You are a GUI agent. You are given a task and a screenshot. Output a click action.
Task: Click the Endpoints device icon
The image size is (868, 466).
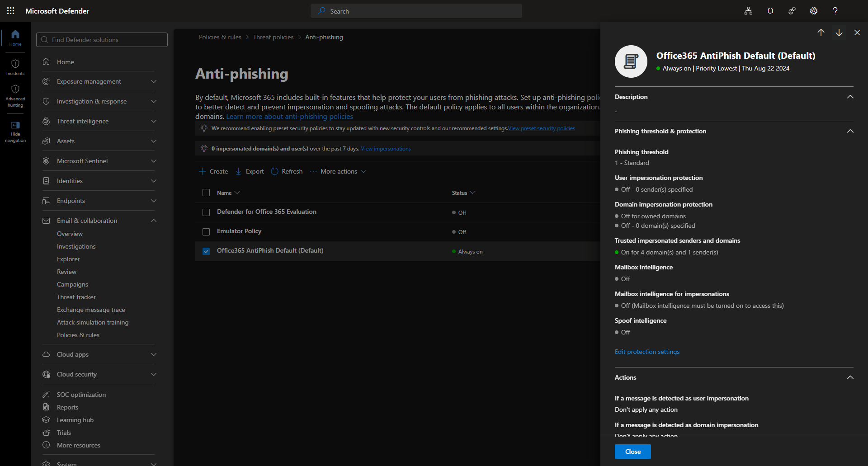pos(46,201)
